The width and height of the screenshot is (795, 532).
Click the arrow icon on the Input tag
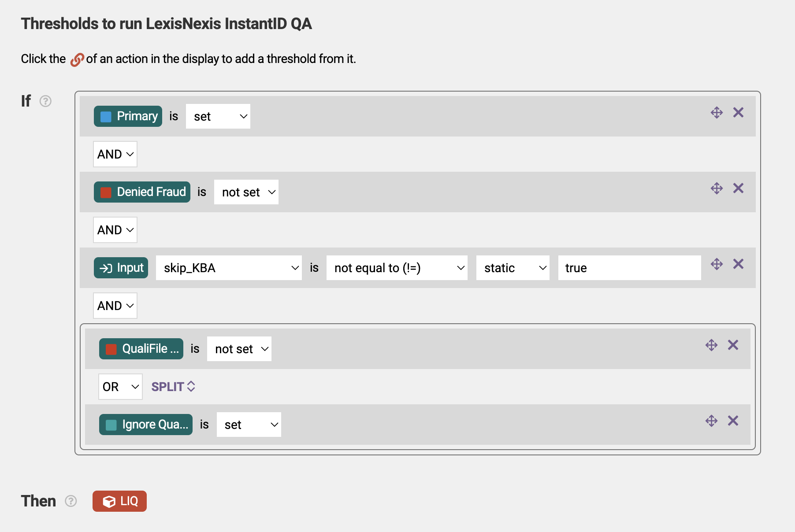(x=106, y=268)
